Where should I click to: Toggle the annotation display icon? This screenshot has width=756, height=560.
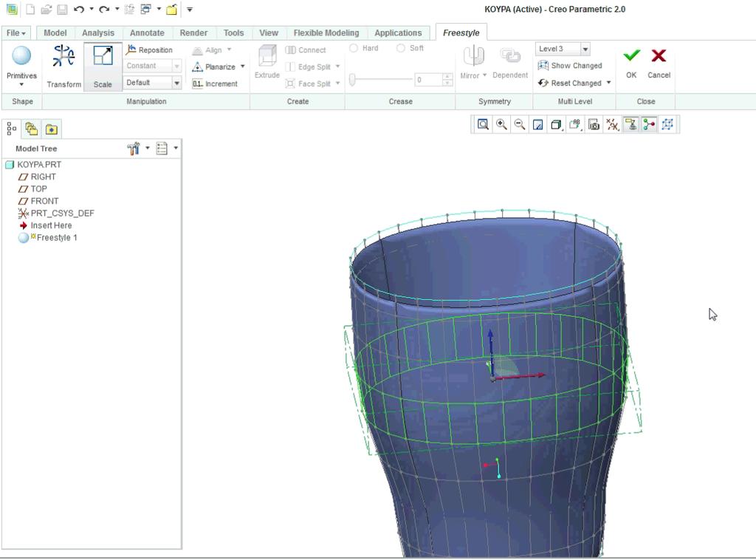pos(630,125)
